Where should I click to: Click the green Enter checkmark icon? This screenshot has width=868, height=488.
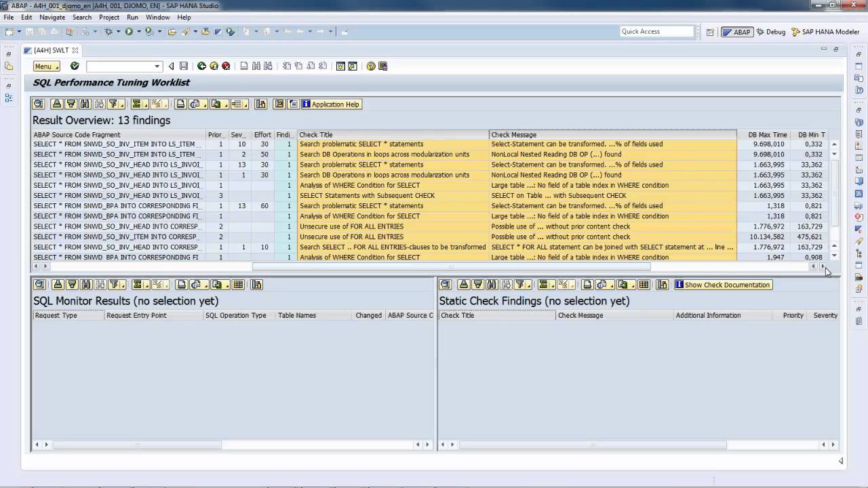tap(75, 66)
